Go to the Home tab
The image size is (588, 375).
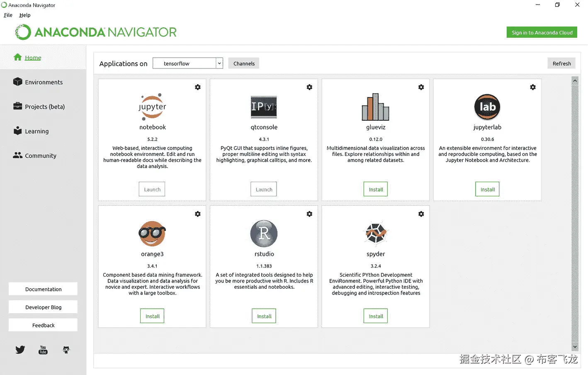pos(43,57)
